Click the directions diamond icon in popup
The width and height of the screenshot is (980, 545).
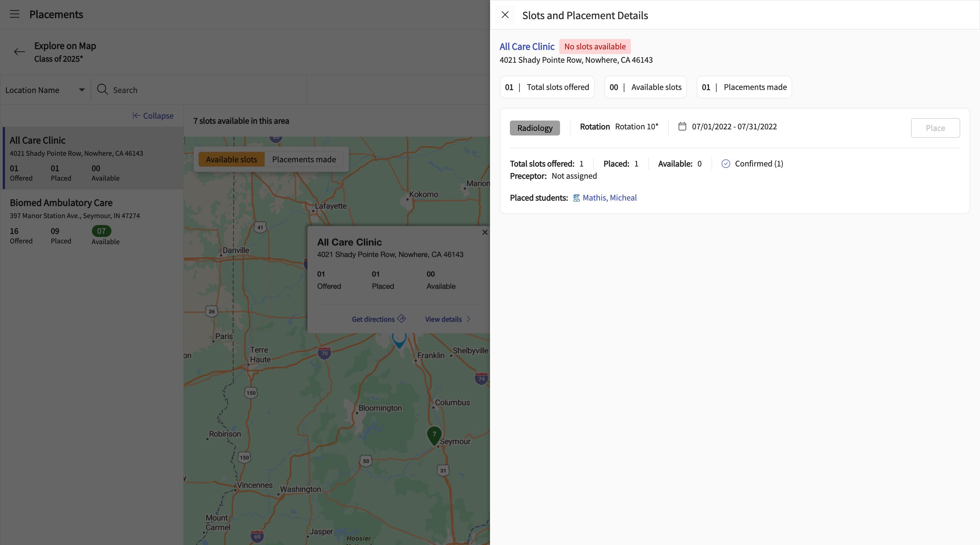coord(401,318)
